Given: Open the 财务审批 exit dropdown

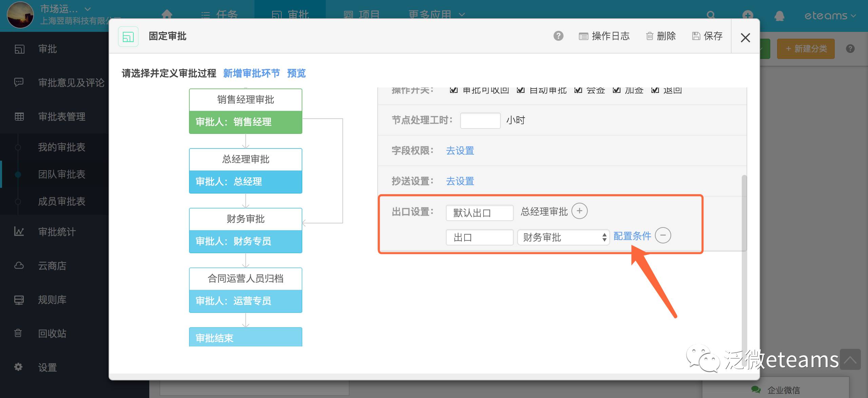Looking at the screenshot, I should pos(563,237).
